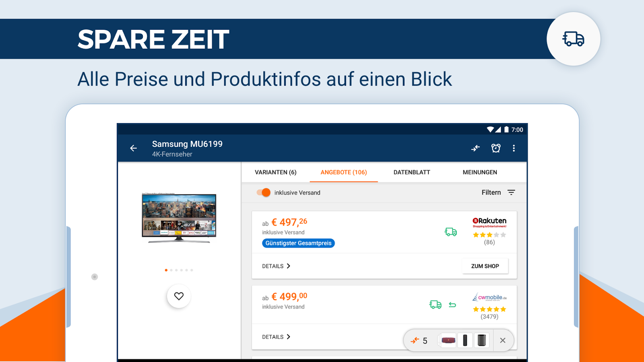Select the slim black device thumbnail in comparison bar
This screenshot has height=362, width=644.
pos(465,341)
